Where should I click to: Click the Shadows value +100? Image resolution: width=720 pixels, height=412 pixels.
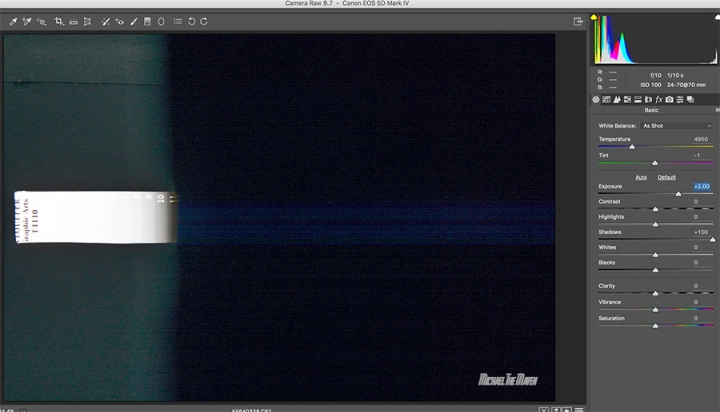pyautogui.click(x=701, y=232)
